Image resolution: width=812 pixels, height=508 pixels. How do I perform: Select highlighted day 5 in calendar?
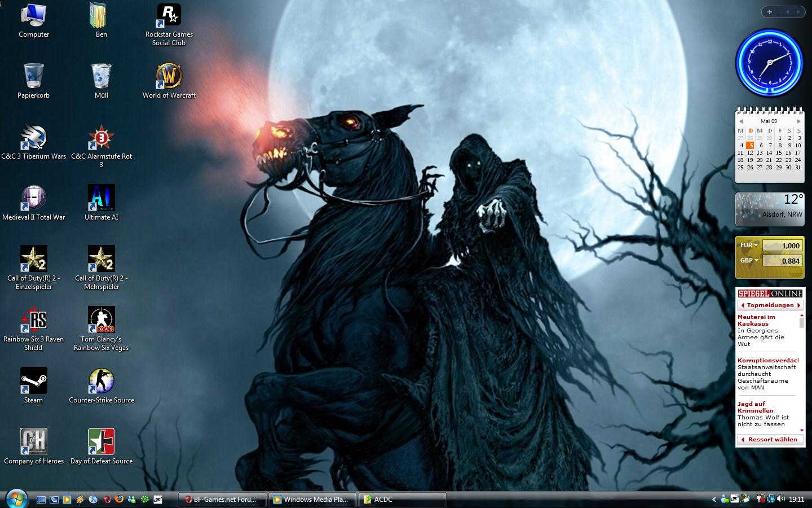pyautogui.click(x=750, y=145)
